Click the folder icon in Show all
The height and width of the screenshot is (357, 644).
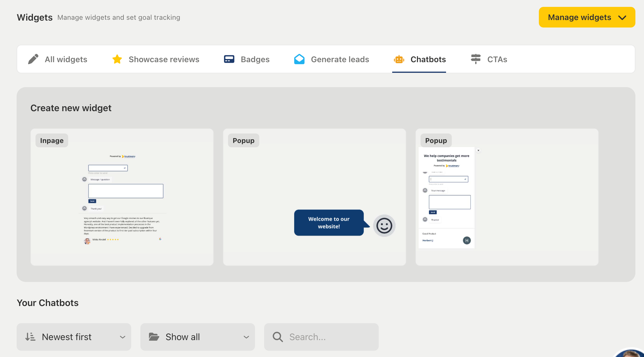click(154, 337)
